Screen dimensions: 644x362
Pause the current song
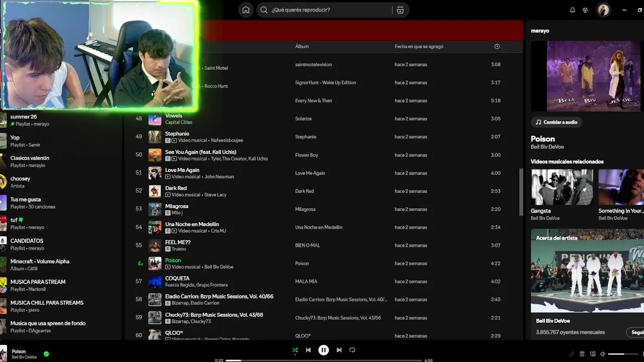tap(324, 350)
